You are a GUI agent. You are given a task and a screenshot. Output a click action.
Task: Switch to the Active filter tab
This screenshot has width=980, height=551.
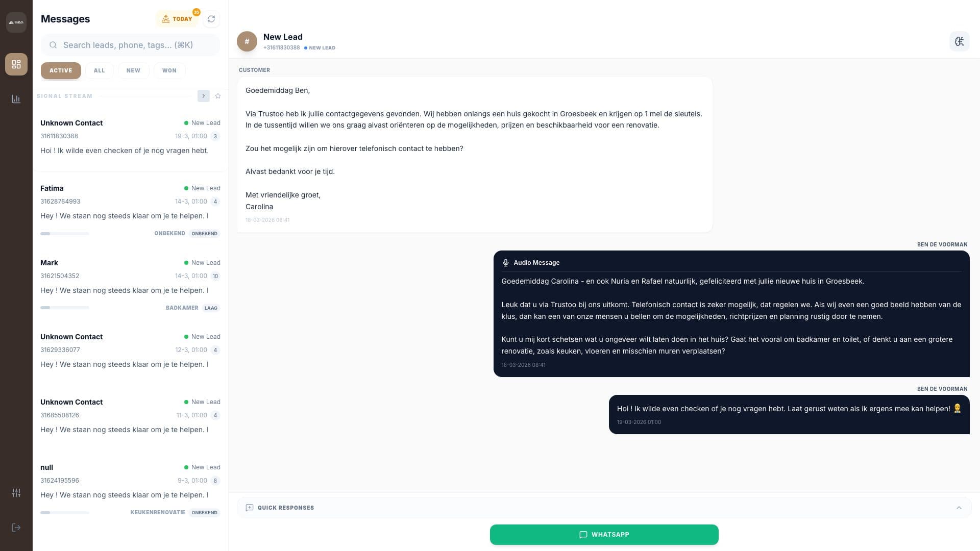[x=61, y=70]
